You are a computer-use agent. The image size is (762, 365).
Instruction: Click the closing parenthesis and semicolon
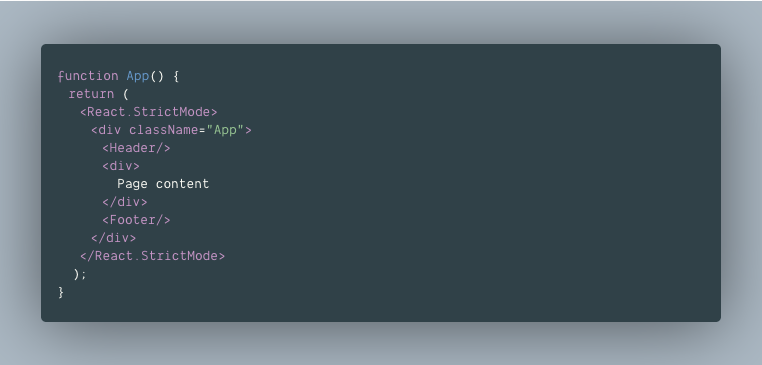80,275
